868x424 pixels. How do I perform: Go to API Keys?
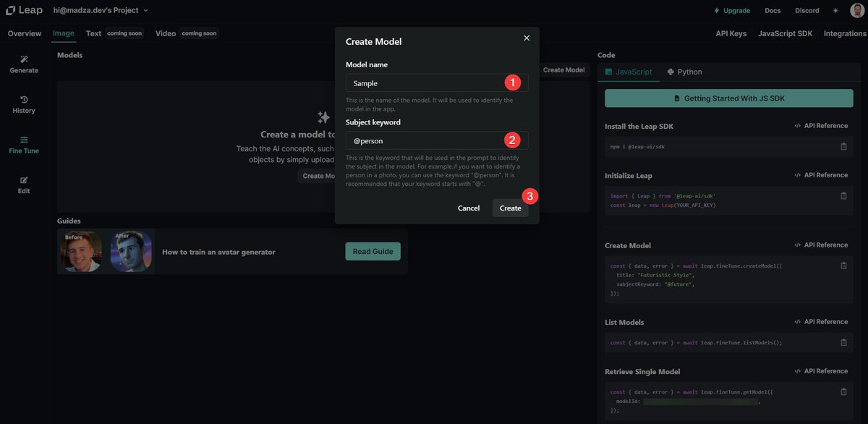(731, 33)
